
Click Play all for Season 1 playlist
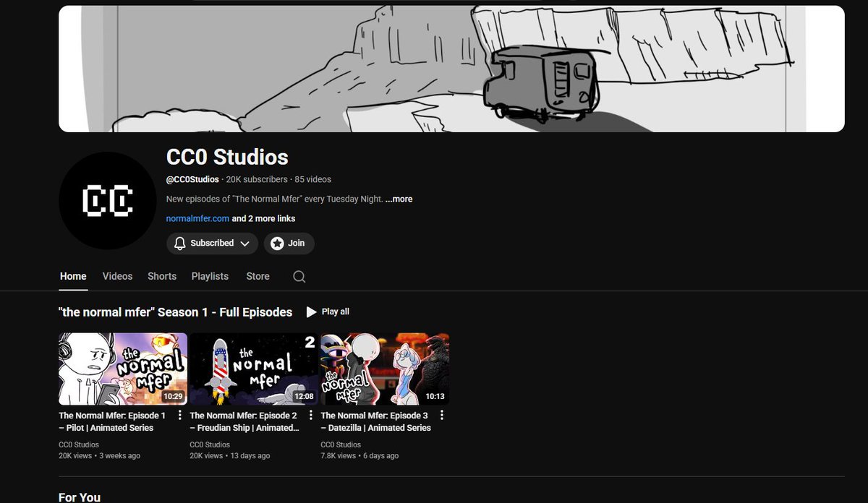click(328, 311)
